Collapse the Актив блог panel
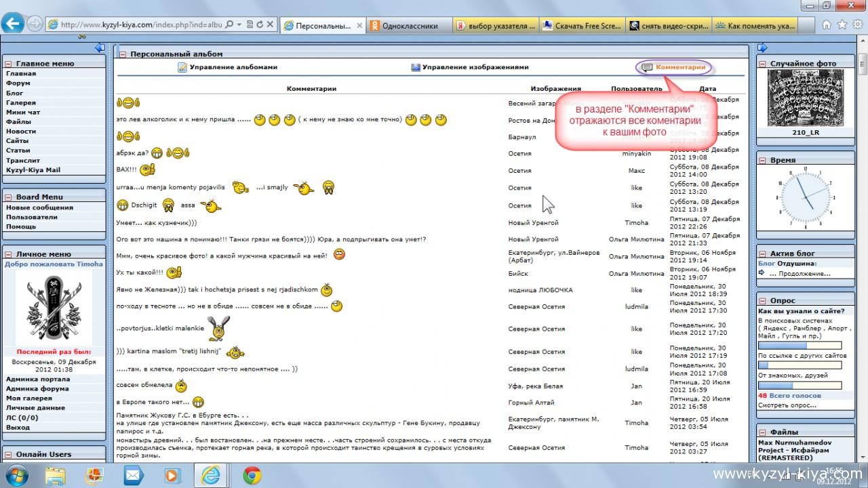Image resolution: width=868 pixels, height=488 pixels. (762, 253)
